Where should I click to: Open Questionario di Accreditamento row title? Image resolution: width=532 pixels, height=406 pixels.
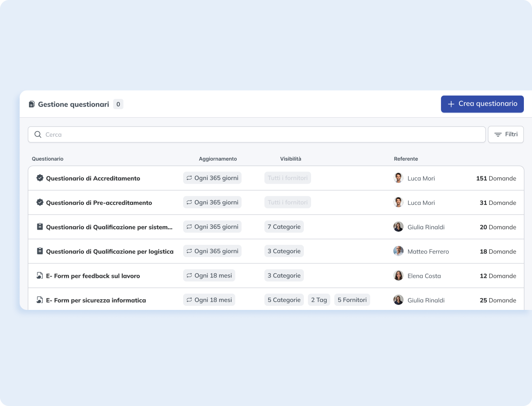click(93, 178)
